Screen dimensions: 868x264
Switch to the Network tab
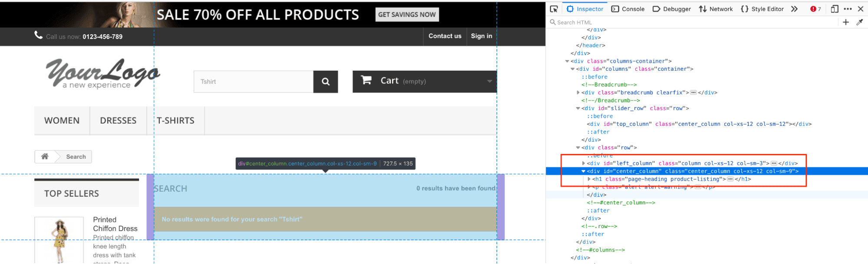716,9
